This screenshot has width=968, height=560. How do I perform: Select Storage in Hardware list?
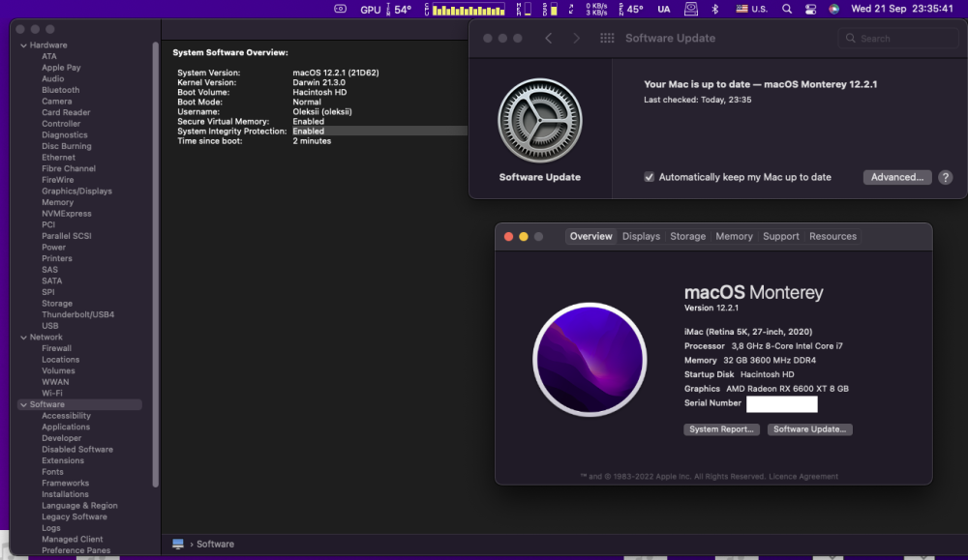(57, 304)
